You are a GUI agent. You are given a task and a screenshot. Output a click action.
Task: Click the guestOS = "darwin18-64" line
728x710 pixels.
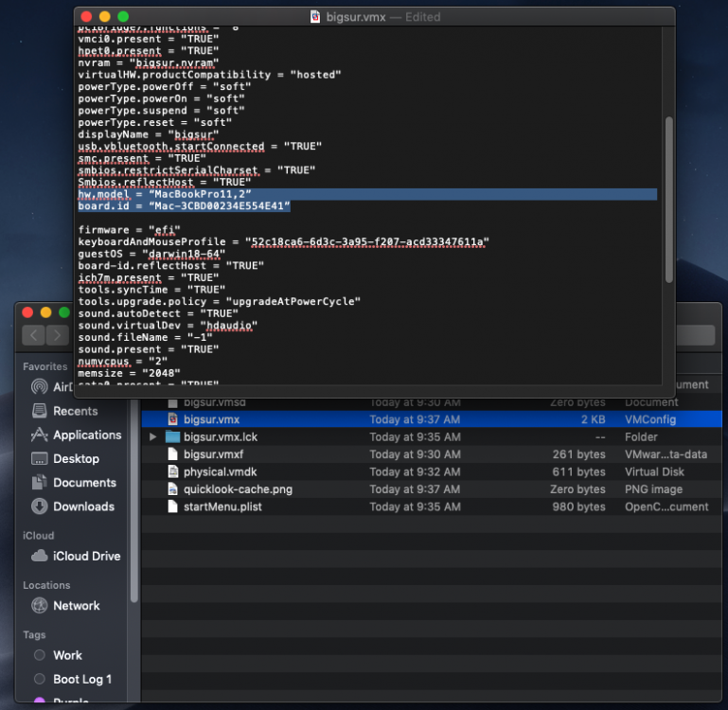click(151, 254)
